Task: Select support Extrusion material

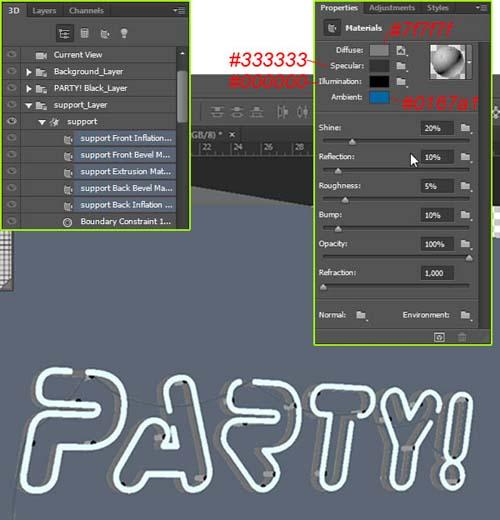Action: (126, 171)
